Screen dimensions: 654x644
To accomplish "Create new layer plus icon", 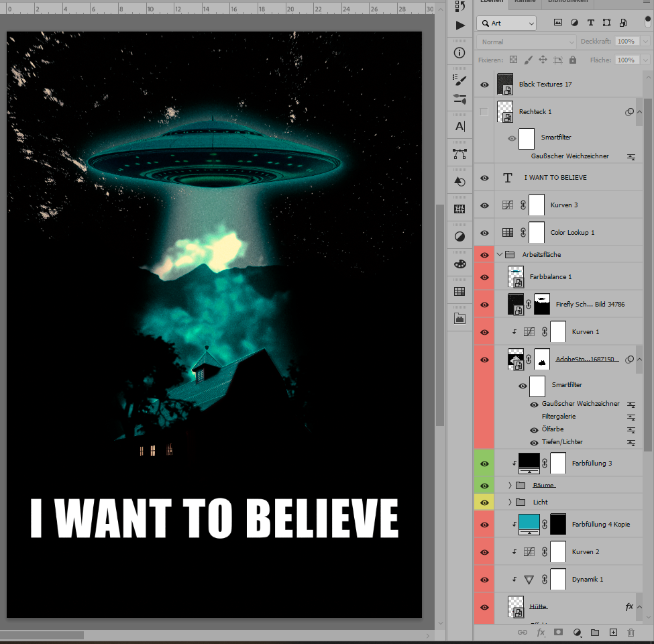I will pos(613,633).
